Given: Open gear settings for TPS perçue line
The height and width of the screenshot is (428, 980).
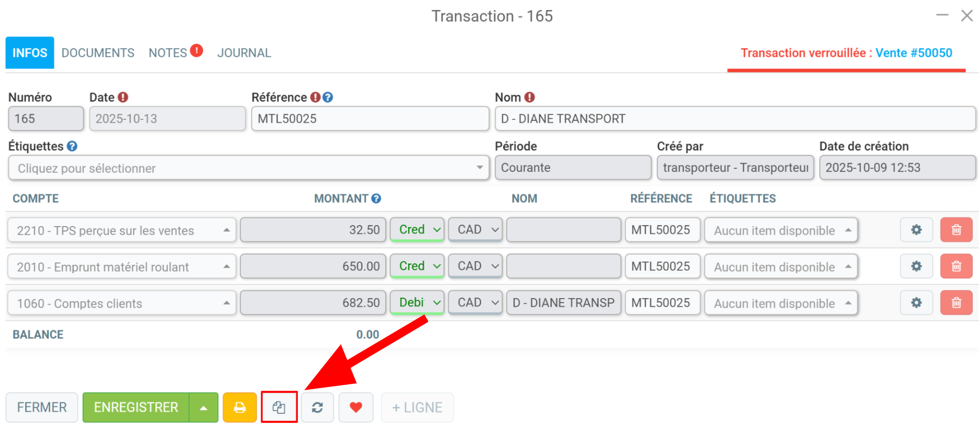Looking at the screenshot, I should pyautogui.click(x=916, y=230).
